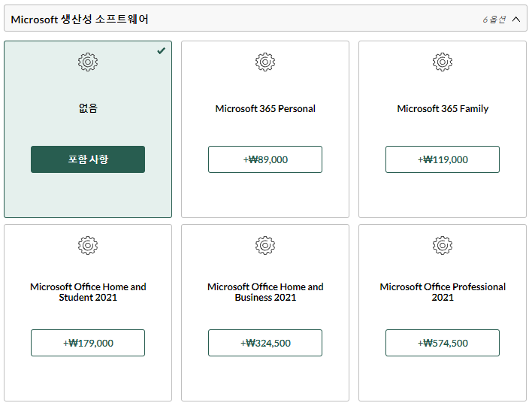Click the green checkmark on the 없음 card
This screenshot has width=532, height=406.
click(x=161, y=51)
